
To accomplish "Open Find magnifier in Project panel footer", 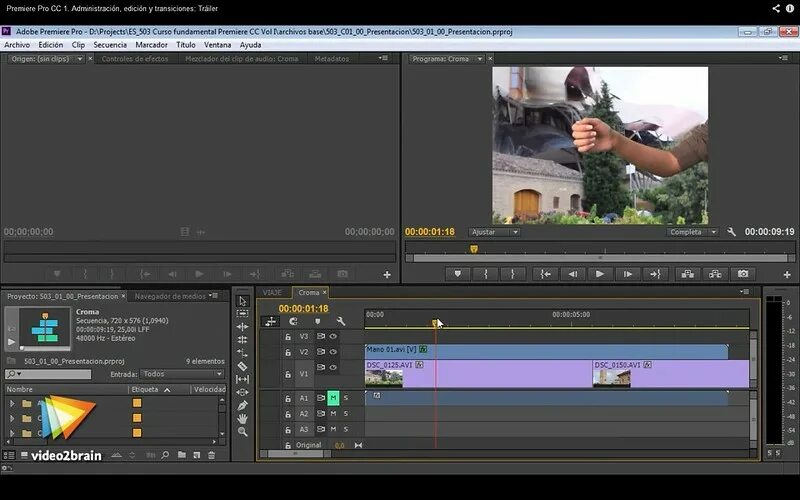I will [x=165, y=455].
